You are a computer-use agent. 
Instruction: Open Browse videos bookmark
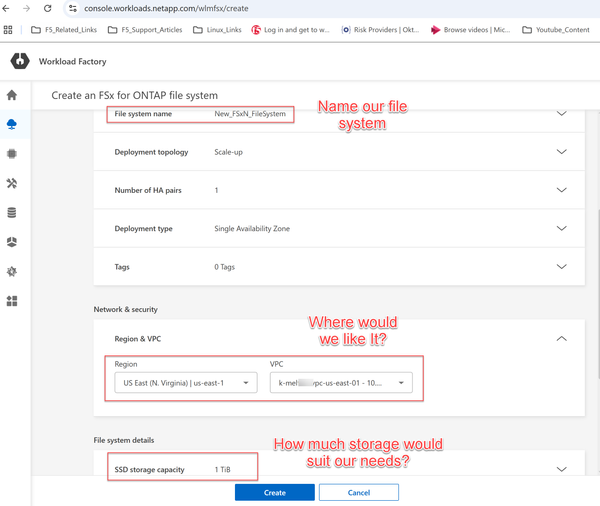[470, 30]
